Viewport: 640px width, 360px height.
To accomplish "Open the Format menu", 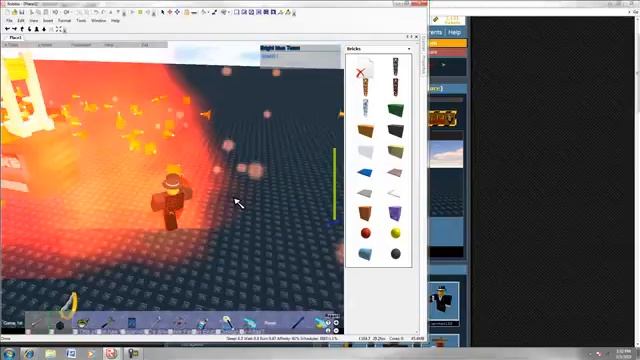I will pos(64,20).
